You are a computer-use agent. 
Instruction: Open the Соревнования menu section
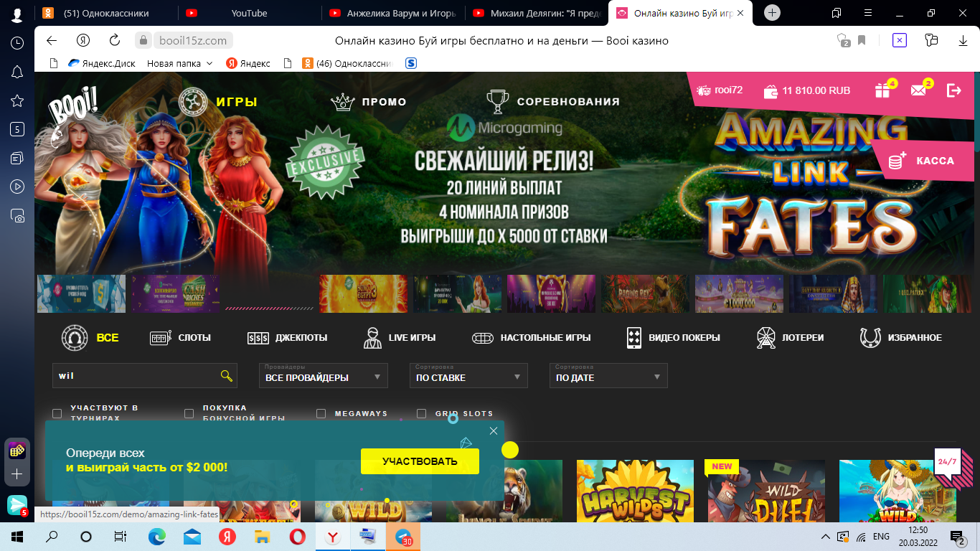552,102
